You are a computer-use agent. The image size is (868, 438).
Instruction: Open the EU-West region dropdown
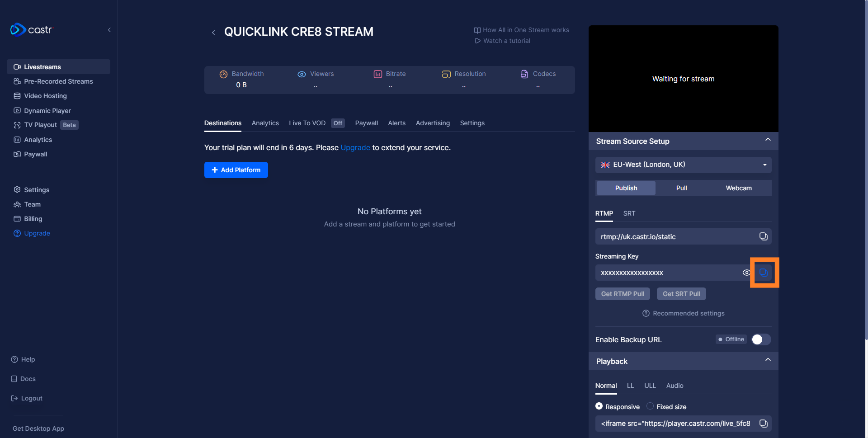pos(683,165)
